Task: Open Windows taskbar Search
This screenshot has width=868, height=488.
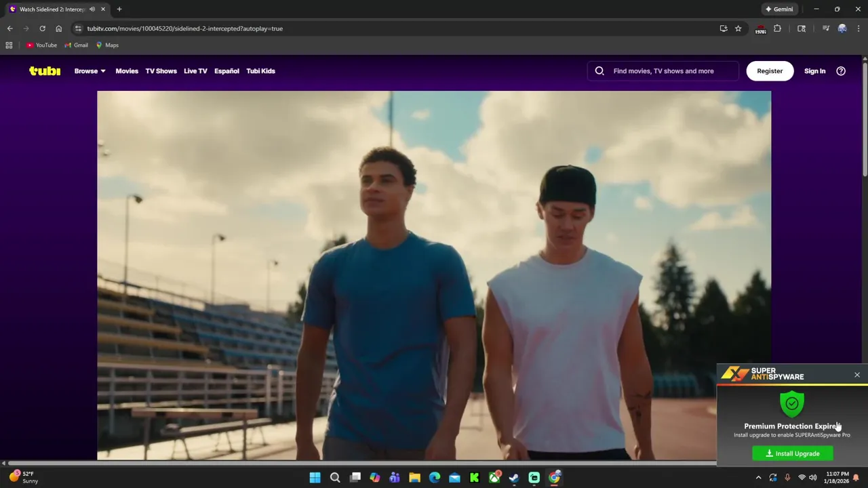Action: [x=335, y=477]
